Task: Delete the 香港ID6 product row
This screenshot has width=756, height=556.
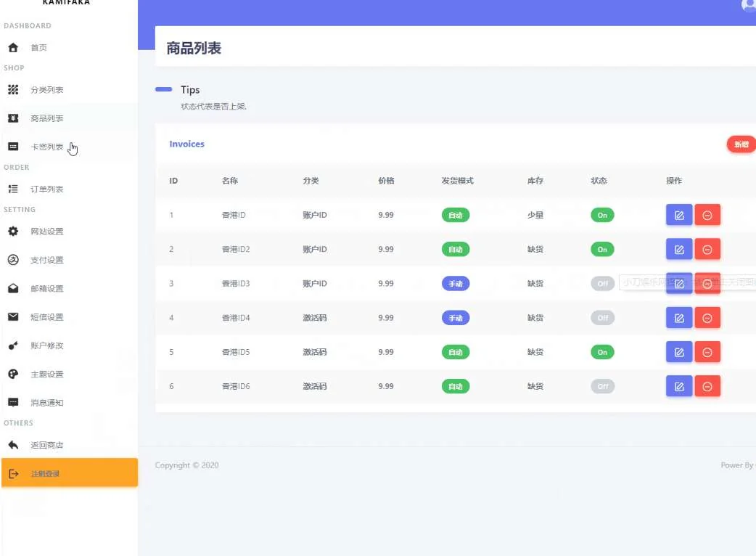Action: point(707,386)
